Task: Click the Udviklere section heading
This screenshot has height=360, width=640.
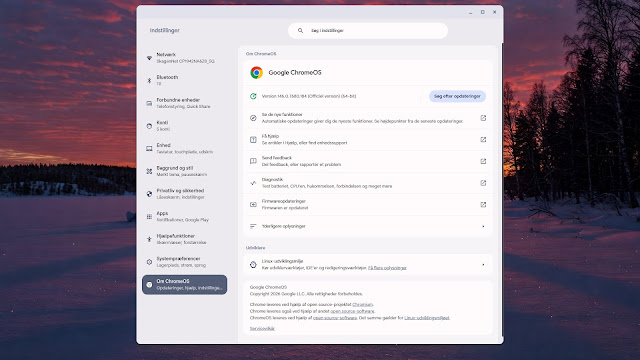Action: pos(256,248)
